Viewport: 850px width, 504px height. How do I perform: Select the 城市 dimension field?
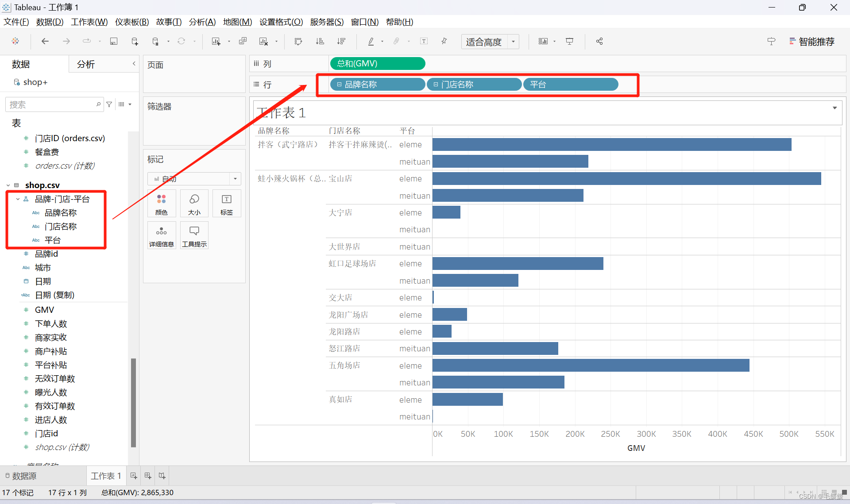(x=43, y=268)
